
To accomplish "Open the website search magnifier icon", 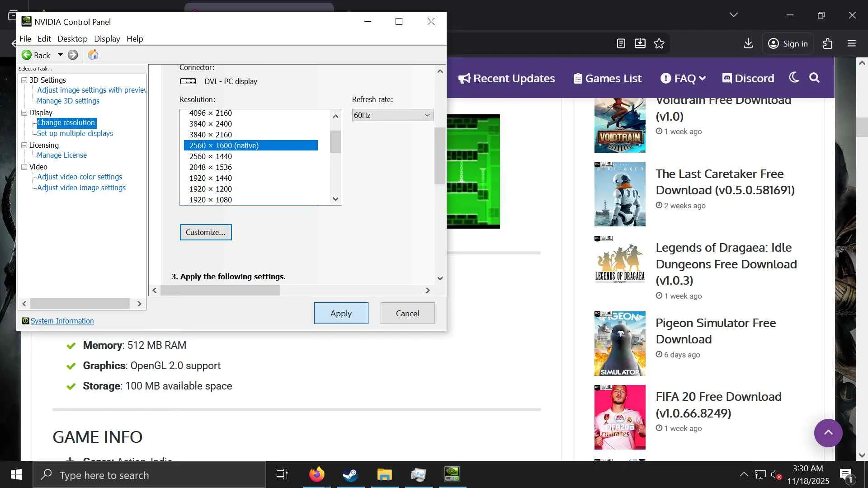I will [814, 78].
